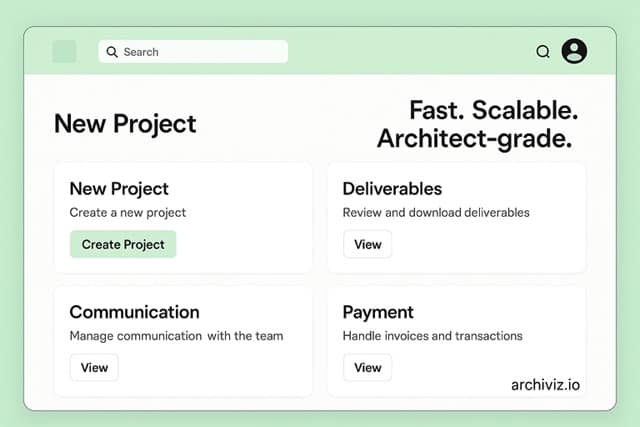This screenshot has height=427, width=640.
Task: Click 'Manage communication with the team' text
Action: tap(176, 336)
